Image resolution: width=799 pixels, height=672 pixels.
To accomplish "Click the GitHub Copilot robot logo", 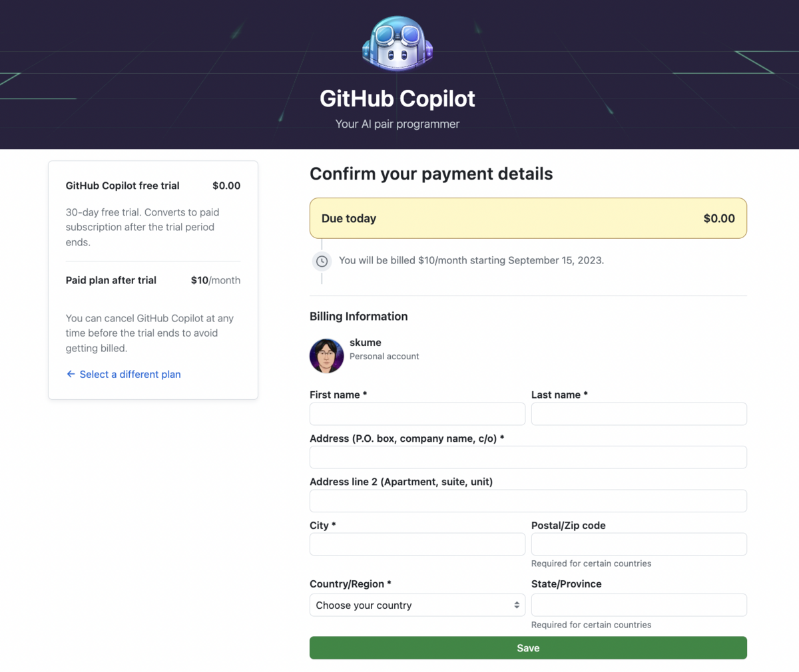I will [x=398, y=44].
